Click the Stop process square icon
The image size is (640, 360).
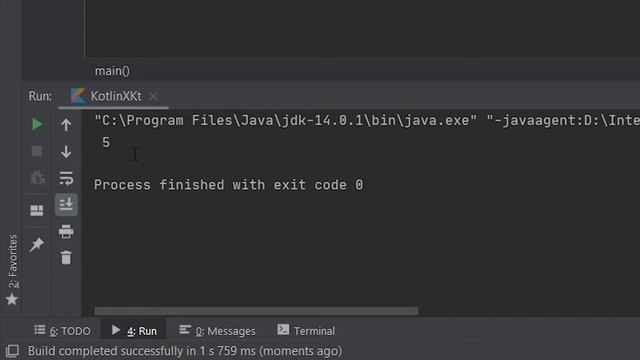click(x=37, y=151)
